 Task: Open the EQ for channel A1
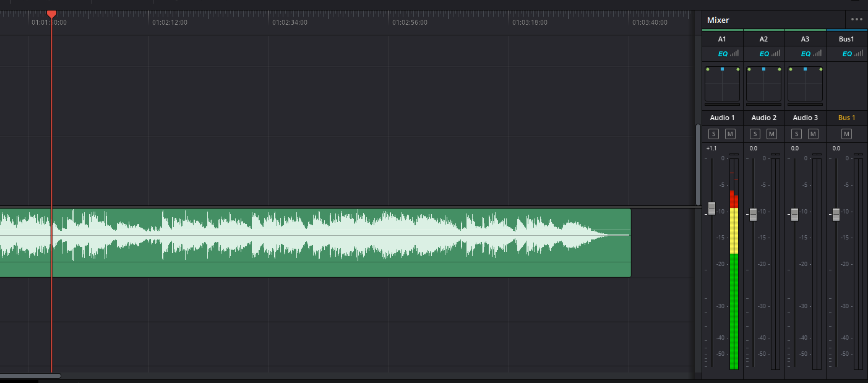[x=723, y=54]
